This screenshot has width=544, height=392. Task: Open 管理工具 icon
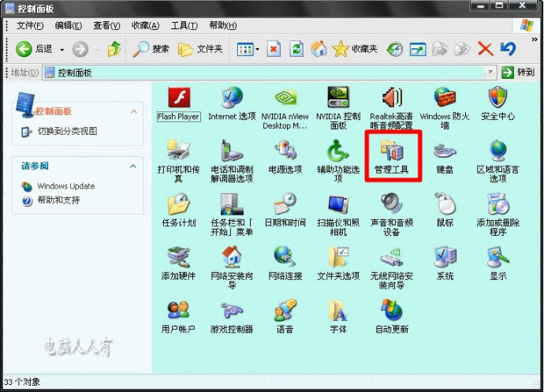click(392, 157)
